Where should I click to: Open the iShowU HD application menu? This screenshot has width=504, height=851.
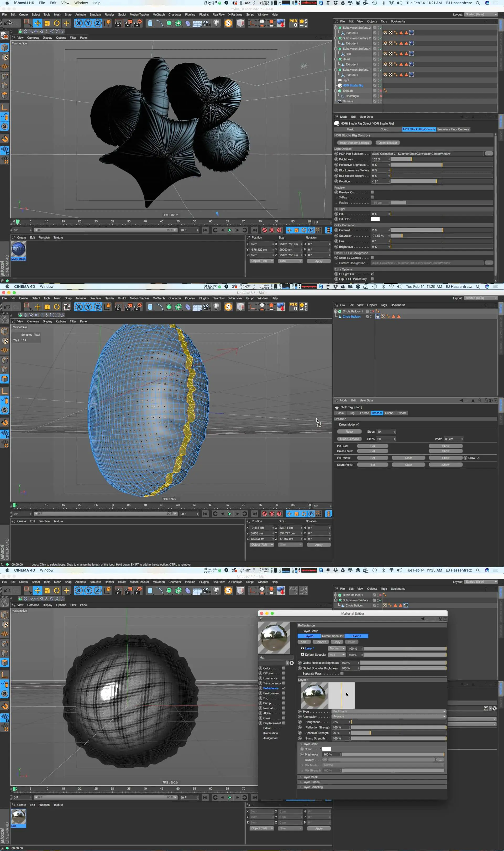tap(24, 3)
